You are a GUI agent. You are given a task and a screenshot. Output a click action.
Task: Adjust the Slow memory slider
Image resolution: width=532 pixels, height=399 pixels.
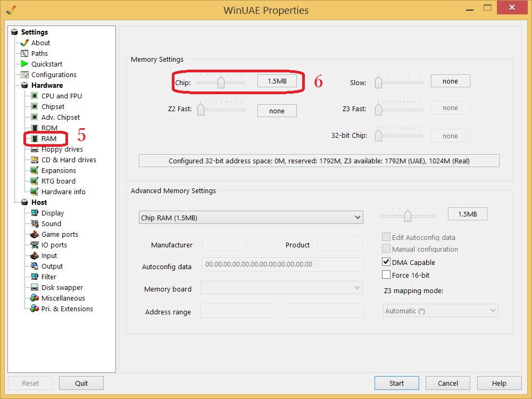378,82
